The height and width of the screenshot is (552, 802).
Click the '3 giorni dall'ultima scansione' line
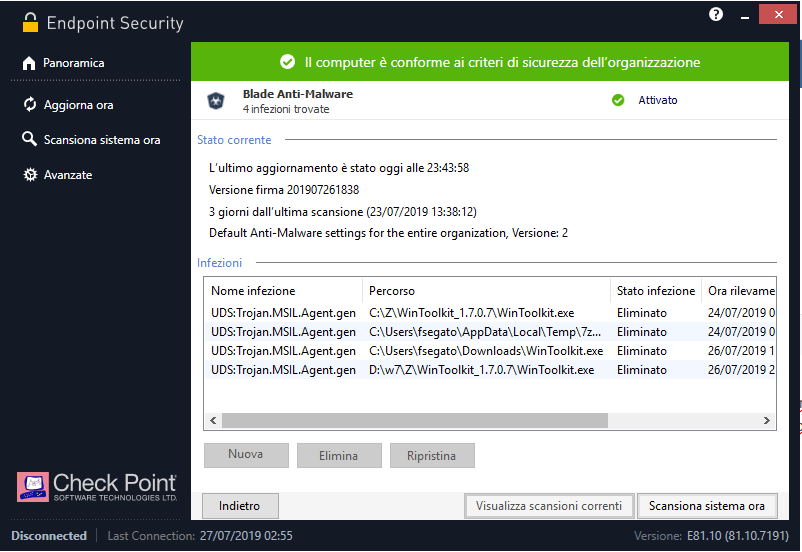tap(343, 212)
